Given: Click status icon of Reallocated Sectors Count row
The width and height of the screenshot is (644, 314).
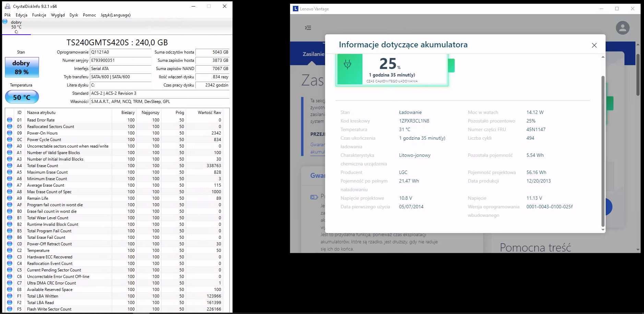Looking at the screenshot, I should [x=10, y=127].
